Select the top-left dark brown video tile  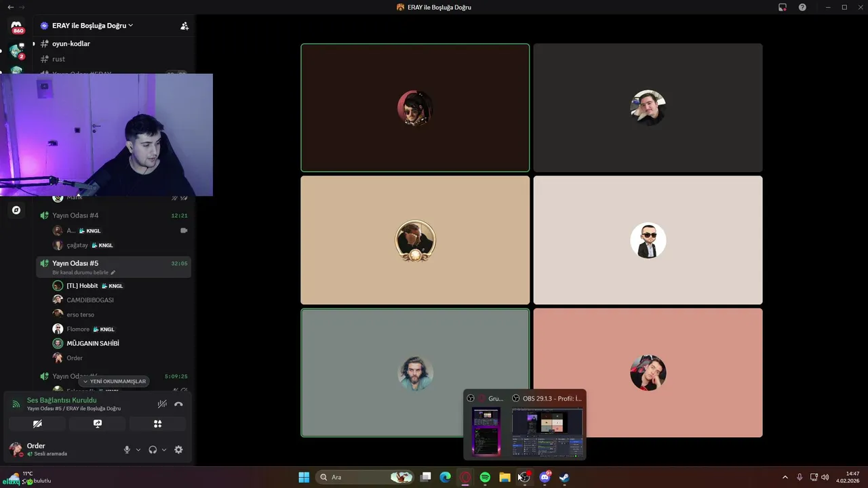pos(415,108)
